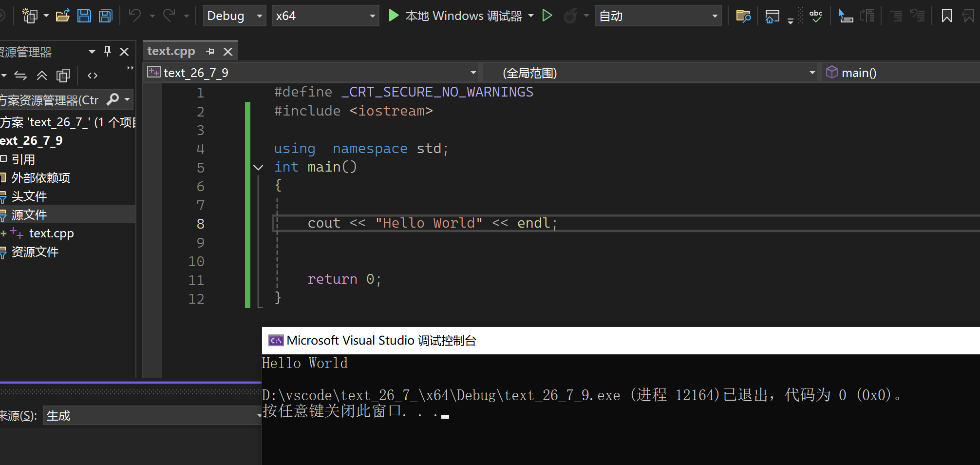Select the 头文件 folder node
The height and width of the screenshot is (465, 980).
pos(29,196)
